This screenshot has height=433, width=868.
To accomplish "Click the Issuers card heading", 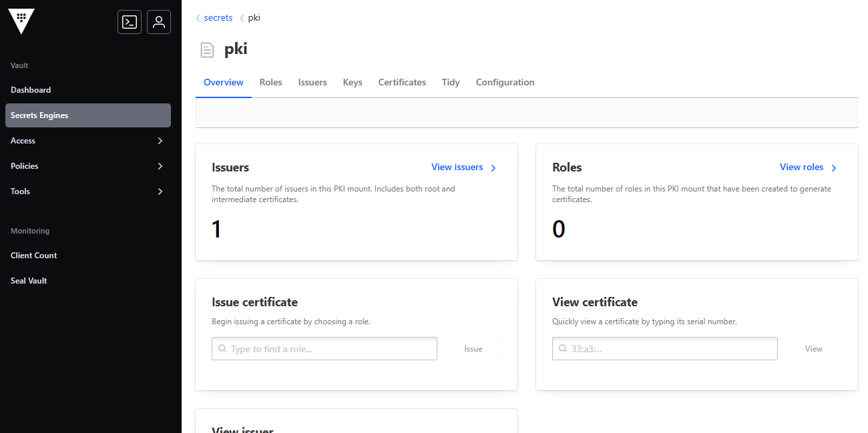I will click(230, 167).
